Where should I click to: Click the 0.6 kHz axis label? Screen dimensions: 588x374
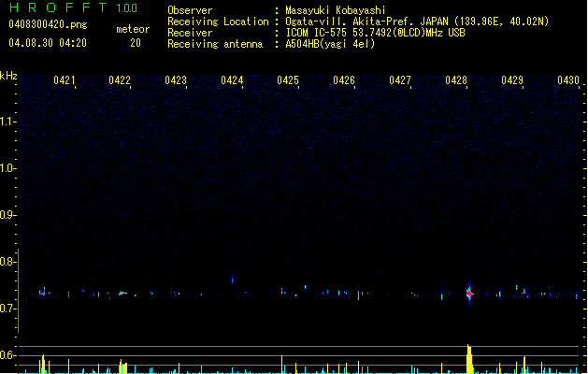click(7, 355)
